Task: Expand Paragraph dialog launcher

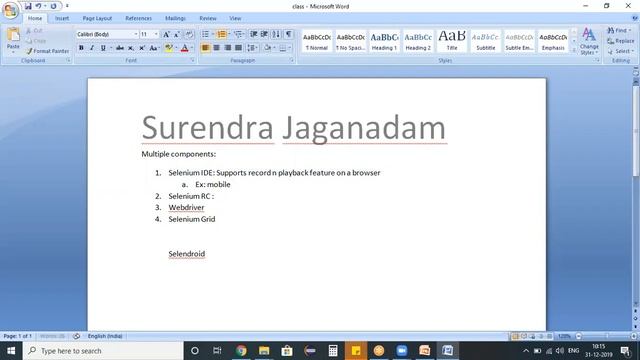Action: pyautogui.click(x=292, y=60)
